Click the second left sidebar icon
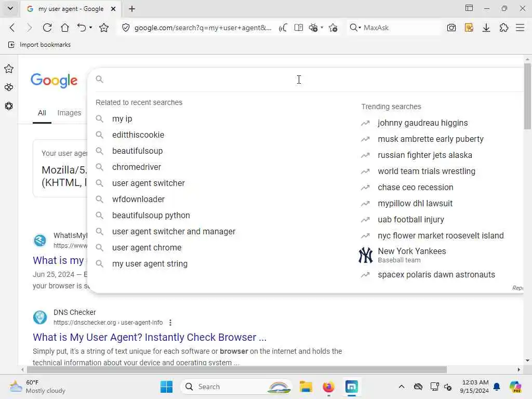Image resolution: width=532 pixels, height=399 pixels. 9,87
